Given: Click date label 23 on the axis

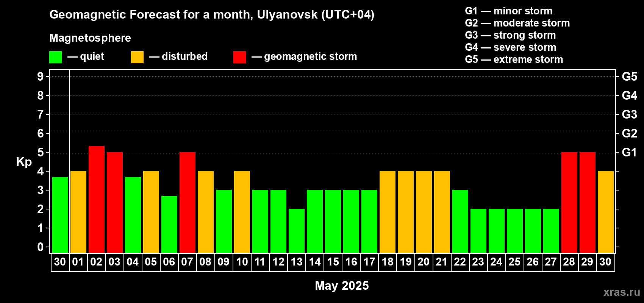Looking at the screenshot, I should (x=478, y=262).
